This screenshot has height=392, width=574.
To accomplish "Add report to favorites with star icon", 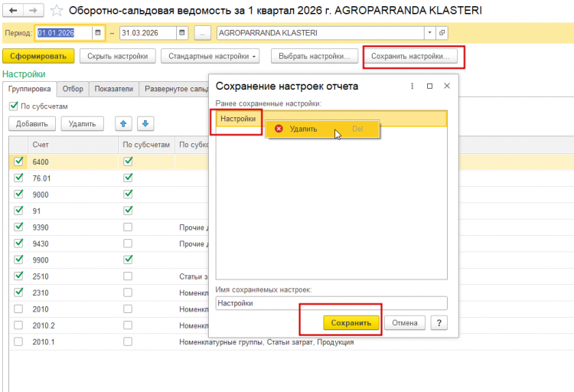I will pyautogui.click(x=57, y=10).
